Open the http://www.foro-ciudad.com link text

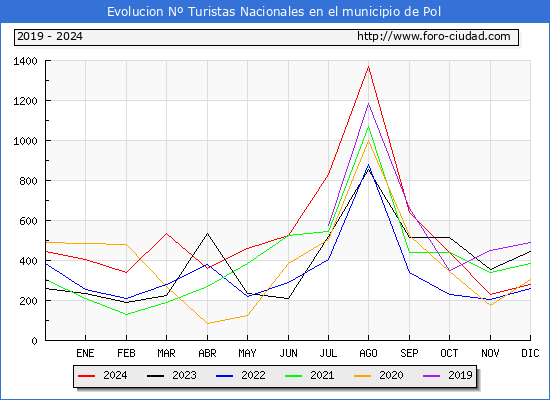coord(434,36)
